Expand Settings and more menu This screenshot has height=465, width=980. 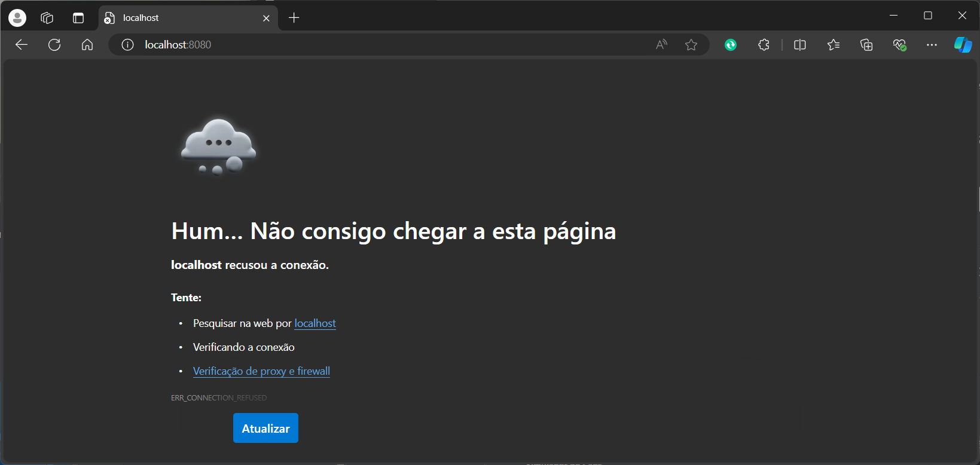932,45
